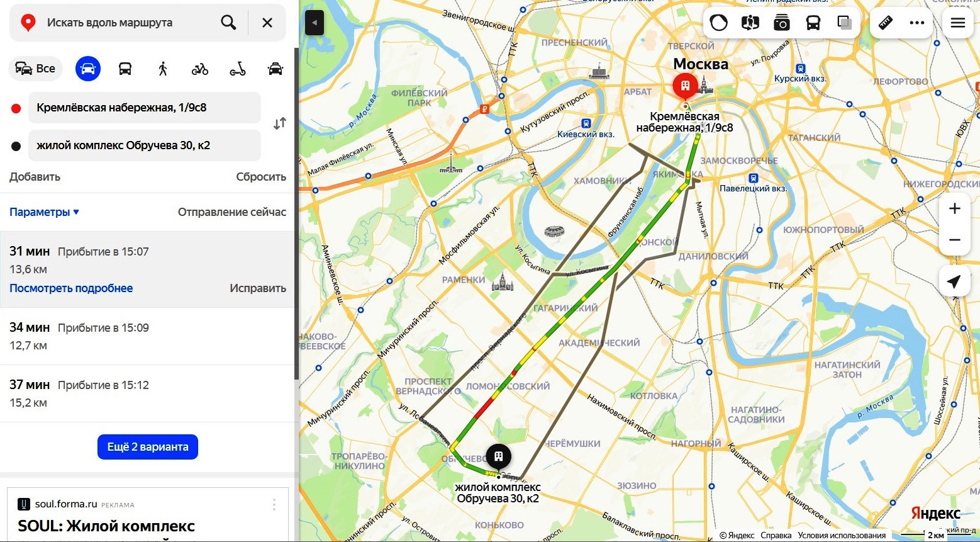Viewport: 980px width, 542px height.
Task: Show "Ещё 2 варианта" routes
Action: coord(148,447)
